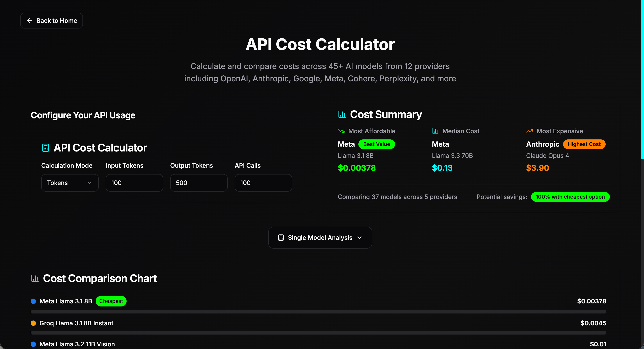Click the back arrow icon
The height and width of the screenshot is (349, 644).
(29, 20)
